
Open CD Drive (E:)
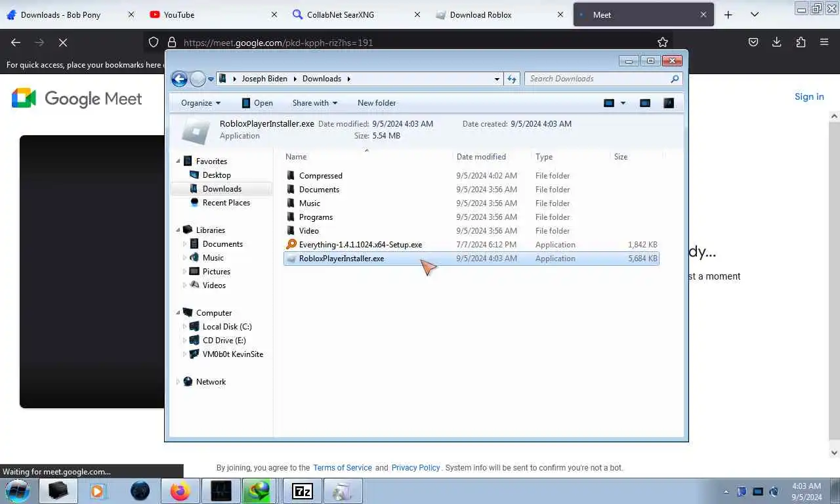[224, 341]
